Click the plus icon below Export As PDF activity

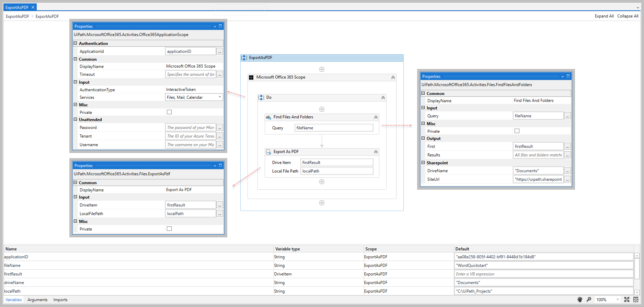click(322, 182)
